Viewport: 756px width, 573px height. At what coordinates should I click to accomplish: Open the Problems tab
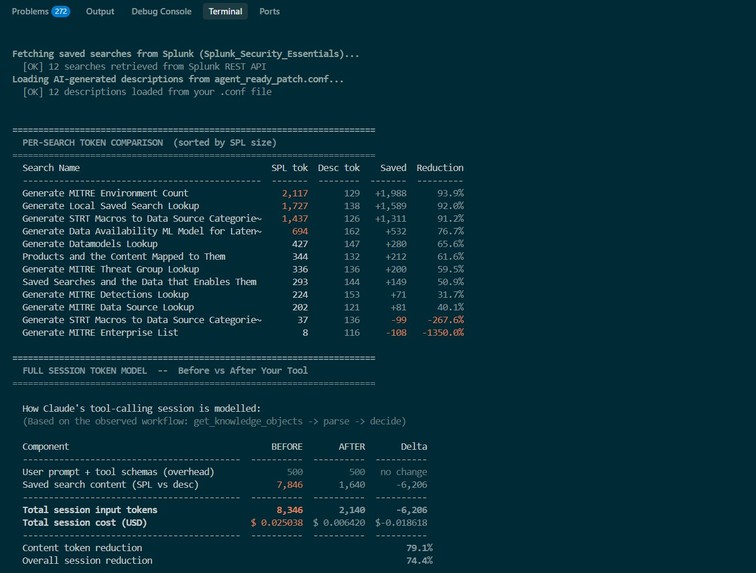[x=30, y=12]
